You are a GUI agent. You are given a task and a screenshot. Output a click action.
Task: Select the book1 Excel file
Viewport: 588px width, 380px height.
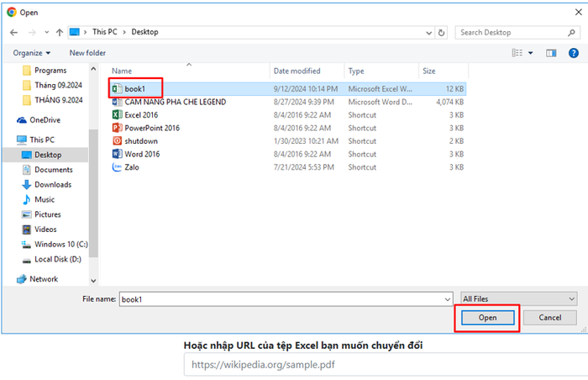[x=288, y=89]
